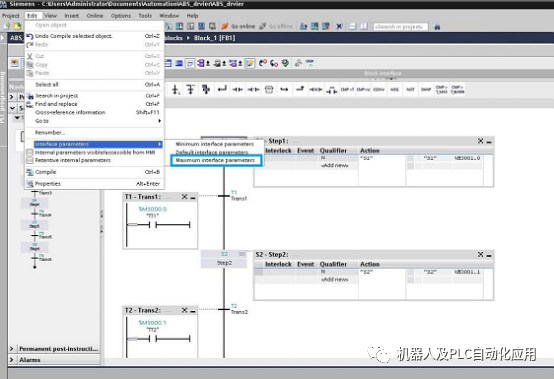
Task: Minimize the T1 - Trans1 transition box
Action: pyautogui.click(x=193, y=197)
